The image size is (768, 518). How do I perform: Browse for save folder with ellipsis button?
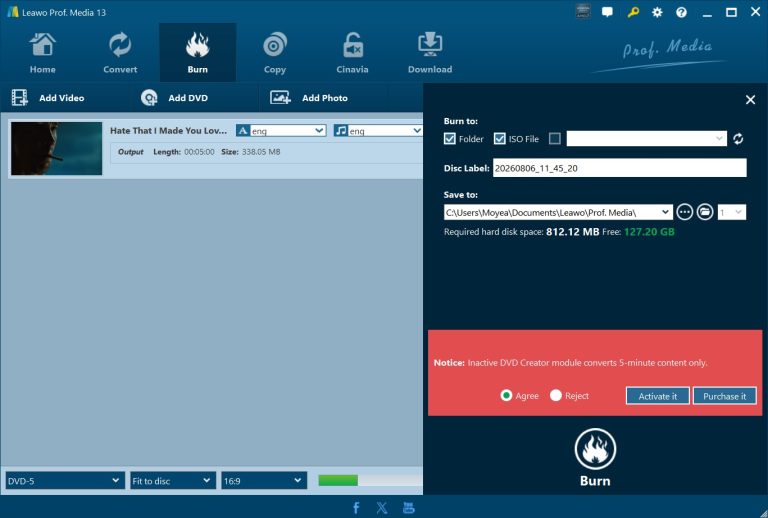click(x=684, y=212)
